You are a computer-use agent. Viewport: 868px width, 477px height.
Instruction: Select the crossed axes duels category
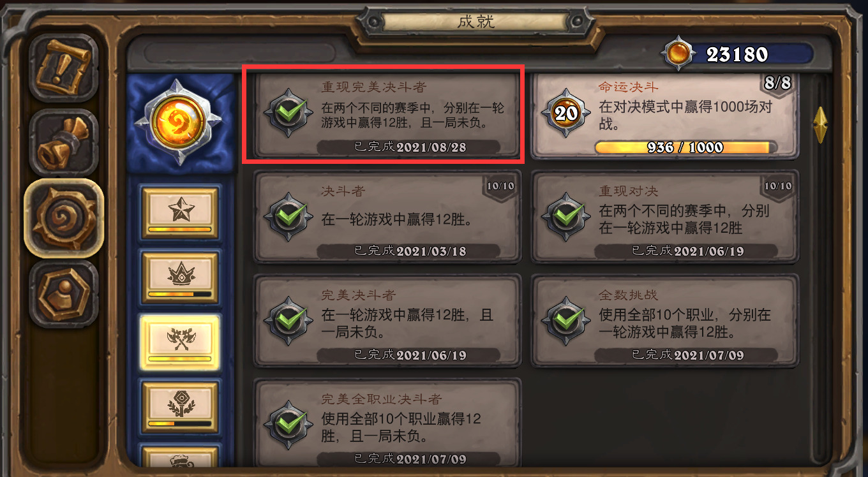tap(180, 342)
